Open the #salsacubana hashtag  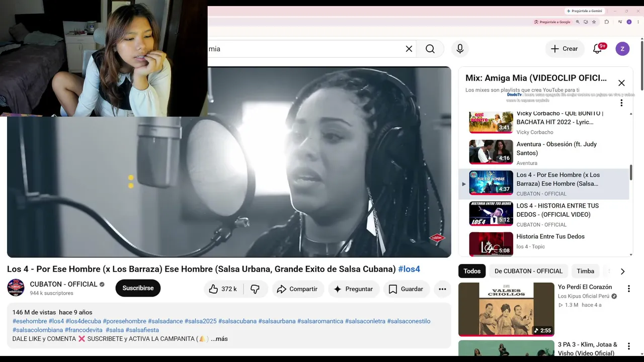click(237, 321)
